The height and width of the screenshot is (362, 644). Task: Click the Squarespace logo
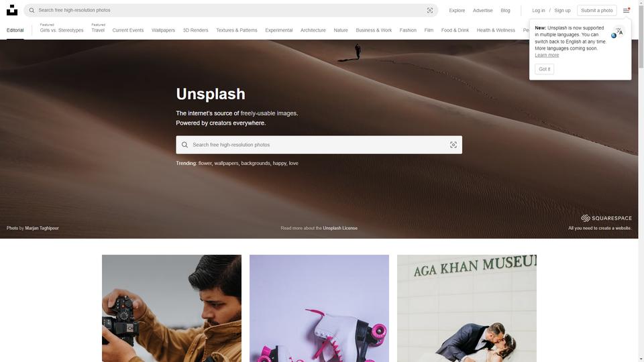pyautogui.click(x=606, y=218)
